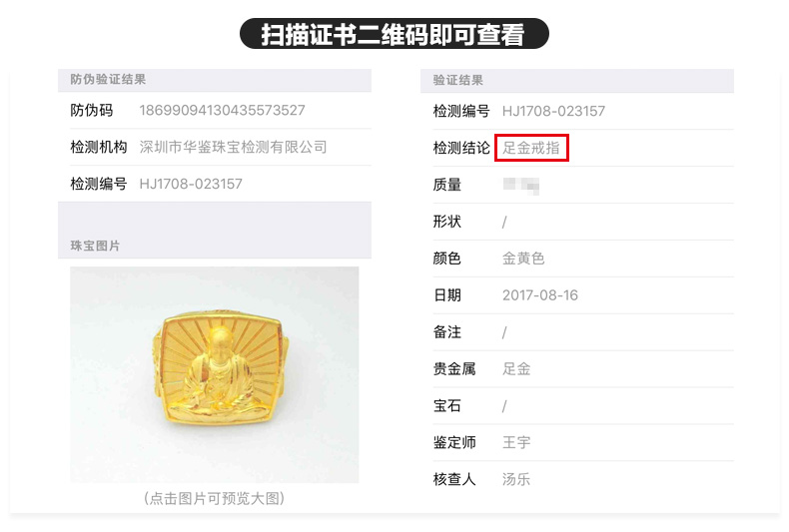Click the 验证结果 section header

coord(457,81)
